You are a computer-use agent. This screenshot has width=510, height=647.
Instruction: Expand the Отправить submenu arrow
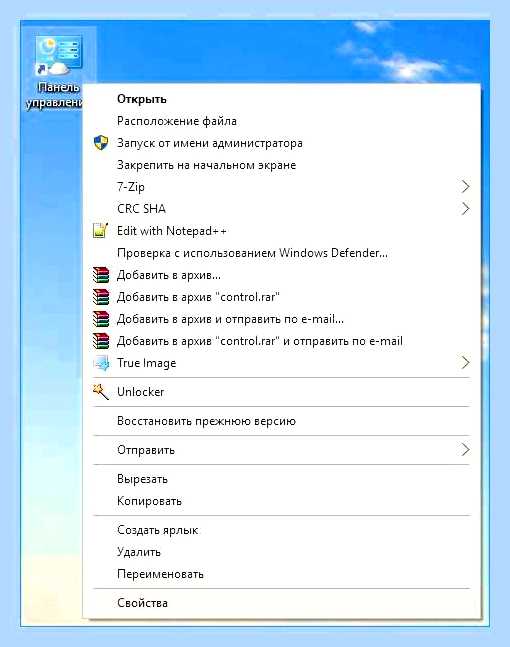[465, 449]
